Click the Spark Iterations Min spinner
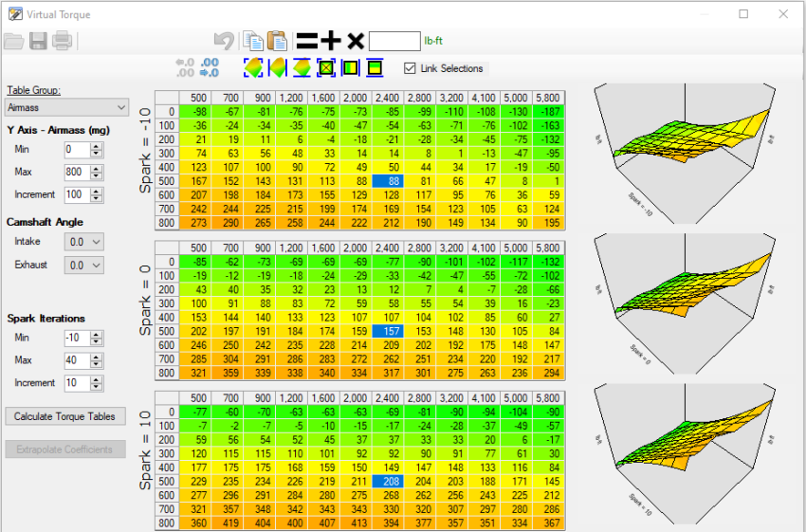 [76, 337]
